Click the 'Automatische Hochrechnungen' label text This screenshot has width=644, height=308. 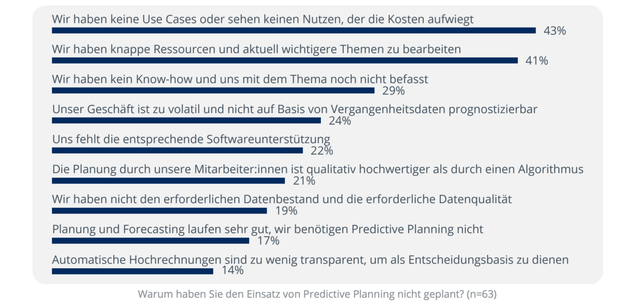point(310,260)
